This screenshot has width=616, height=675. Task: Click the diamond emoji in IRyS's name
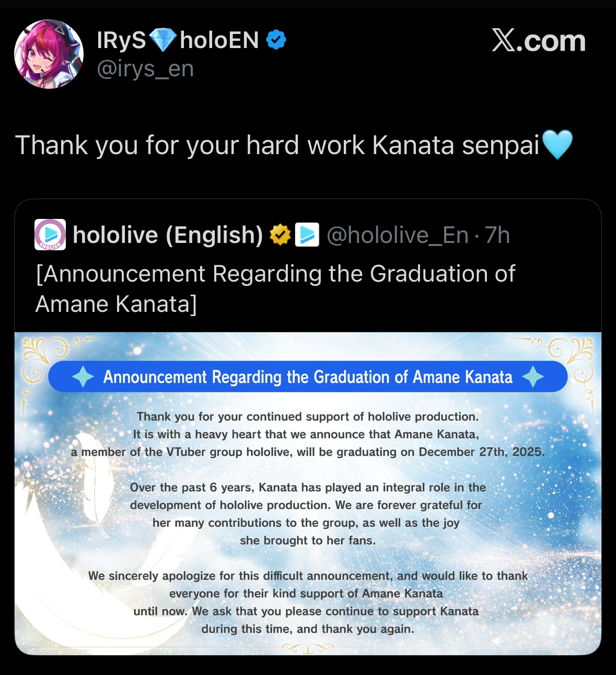tap(163, 40)
